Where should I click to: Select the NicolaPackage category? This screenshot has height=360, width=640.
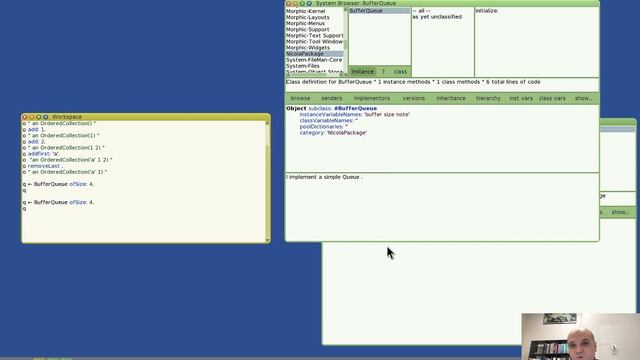[x=315, y=54]
